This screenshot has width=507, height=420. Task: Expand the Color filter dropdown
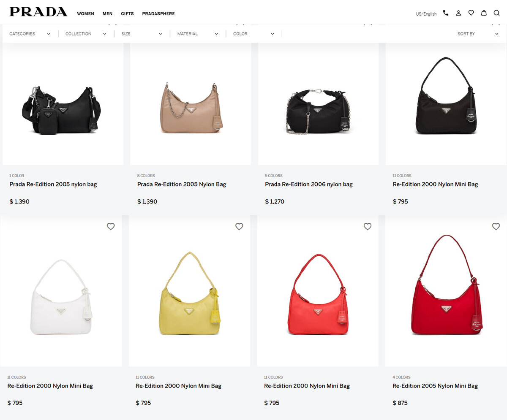[253, 34]
